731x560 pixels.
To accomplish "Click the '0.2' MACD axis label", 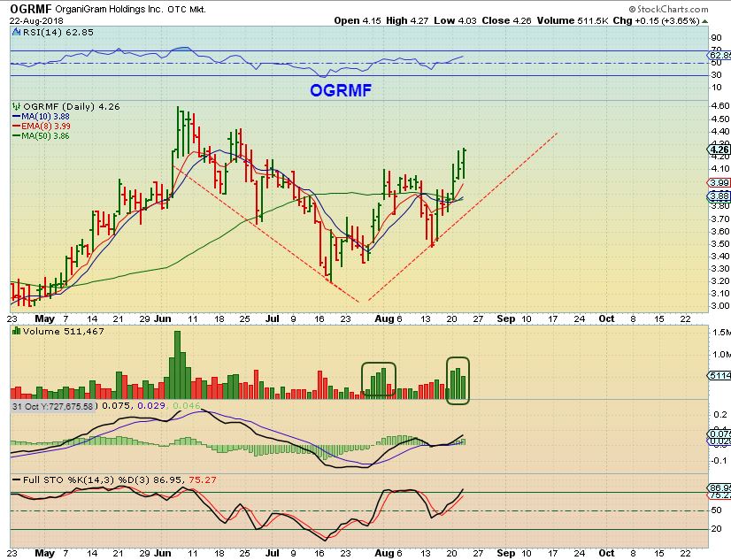I will 720,415.
